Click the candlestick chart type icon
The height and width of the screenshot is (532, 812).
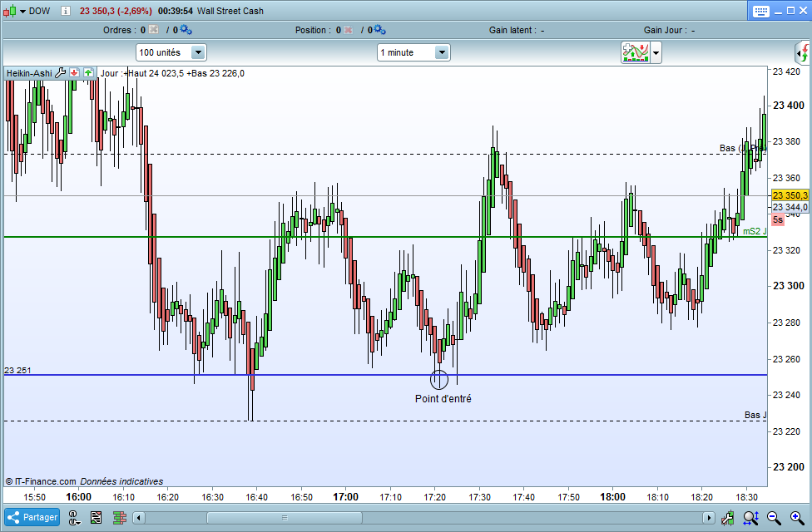point(9,11)
